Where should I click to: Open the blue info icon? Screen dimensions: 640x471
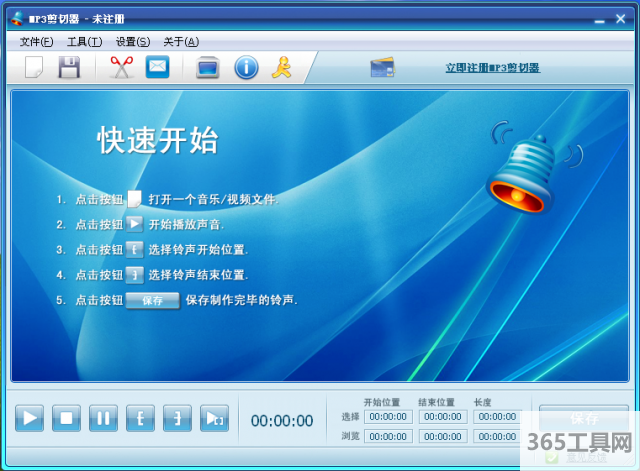[x=246, y=68]
